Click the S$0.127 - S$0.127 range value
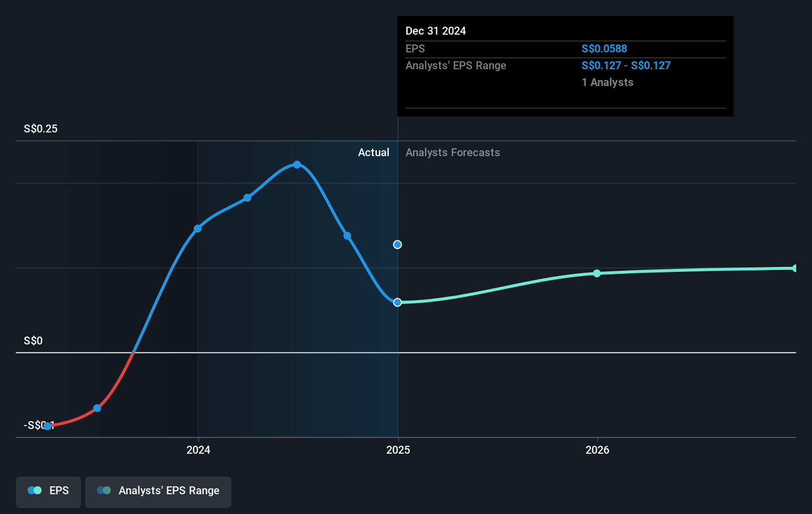 pos(626,65)
